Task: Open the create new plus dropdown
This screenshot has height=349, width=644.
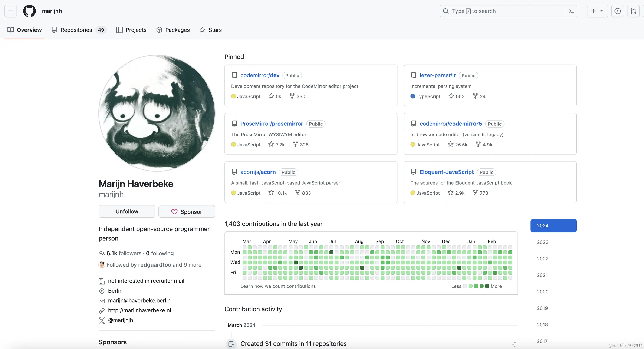Action: click(x=597, y=11)
